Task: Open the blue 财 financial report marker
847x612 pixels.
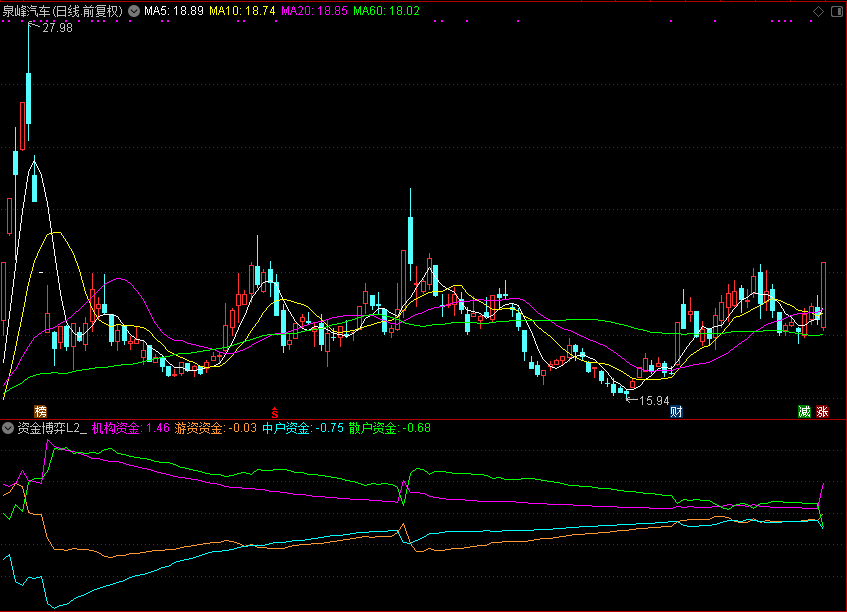Action: click(676, 412)
